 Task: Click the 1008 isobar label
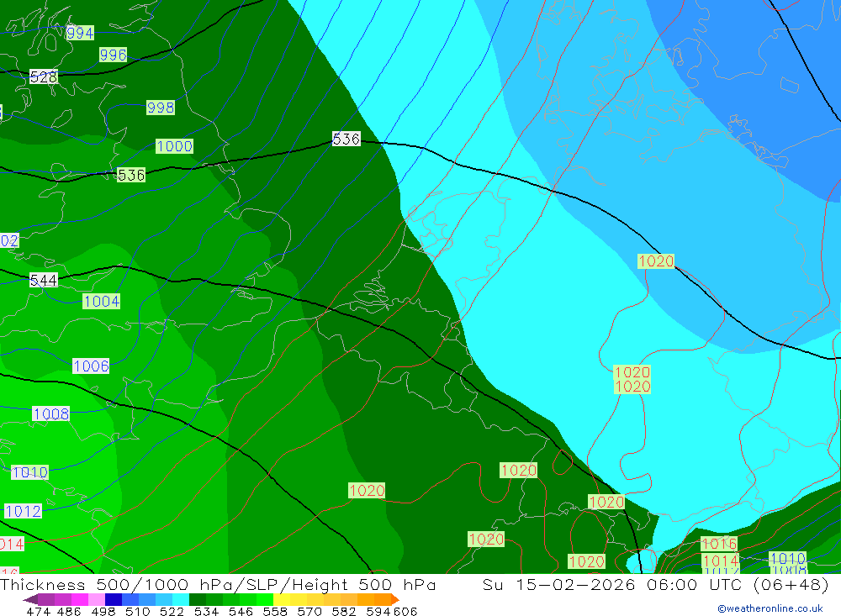tap(51, 414)
